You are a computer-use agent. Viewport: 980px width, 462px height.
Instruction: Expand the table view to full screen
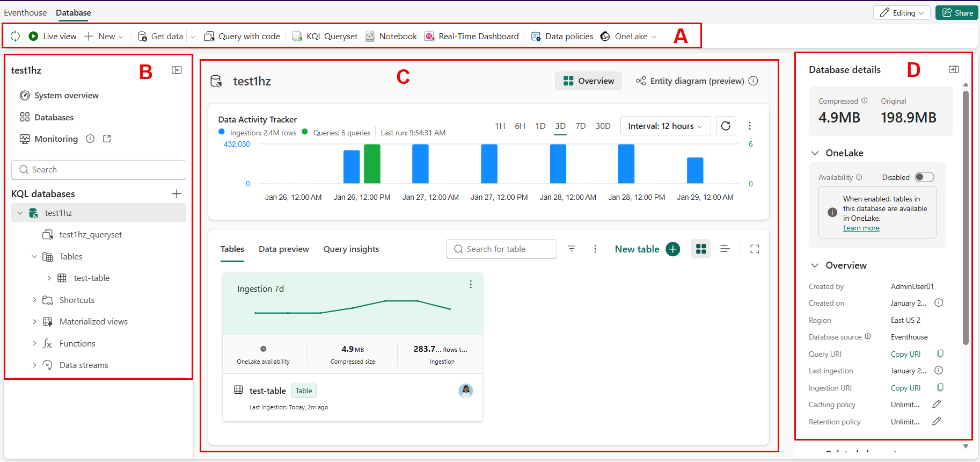click(755, 249)
